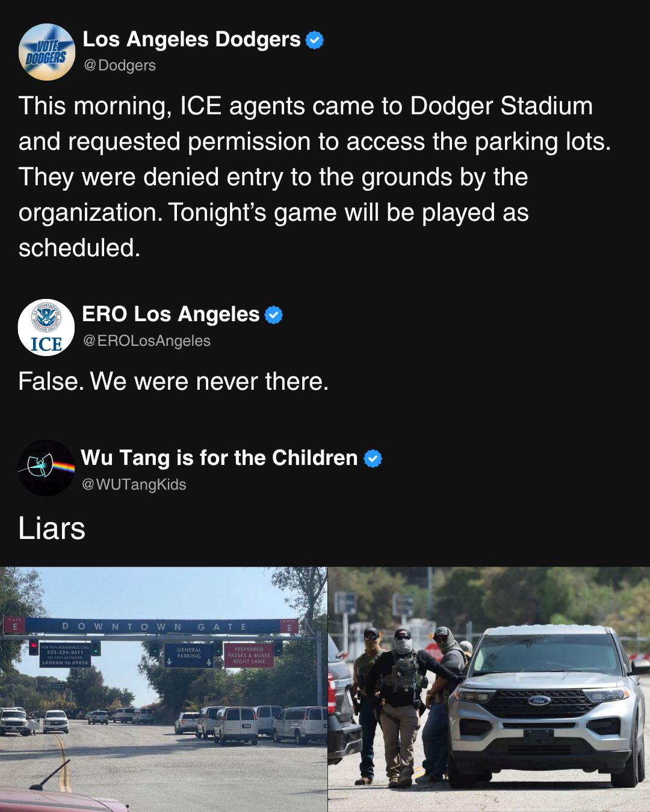Open the Los Angeles Dodgers display name
Screen dimensions: 650x812
pyautogui.click(x=191, y=39)
